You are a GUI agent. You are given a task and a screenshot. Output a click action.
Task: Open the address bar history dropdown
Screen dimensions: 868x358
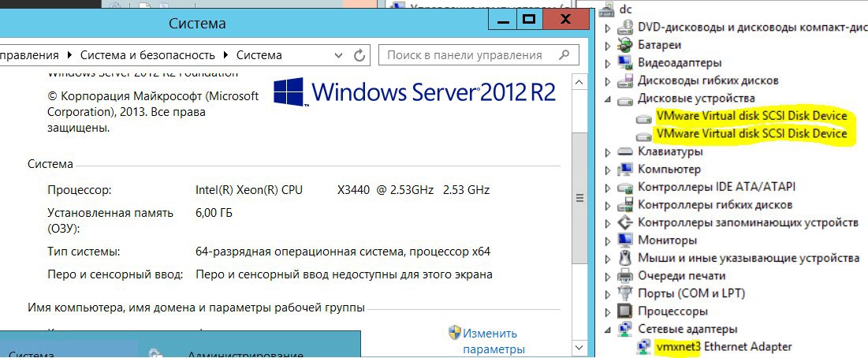point(339,55)
